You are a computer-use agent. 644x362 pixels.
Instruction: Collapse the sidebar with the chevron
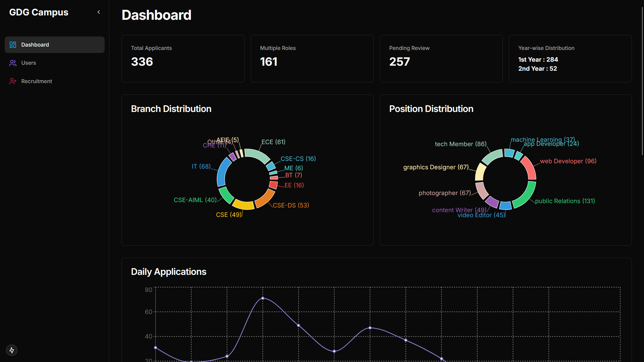click(x=99, y=12)
